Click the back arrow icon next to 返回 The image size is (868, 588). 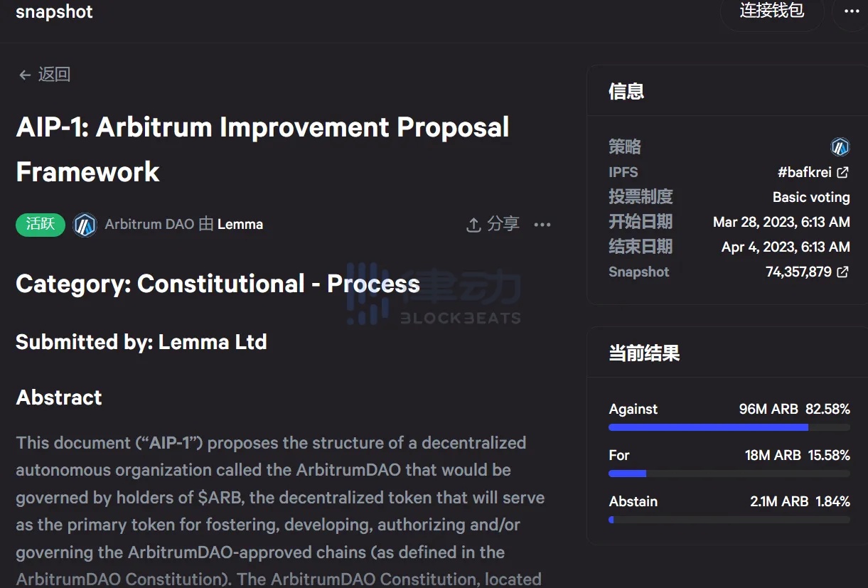pyautogui.click(x=25, y=75)
